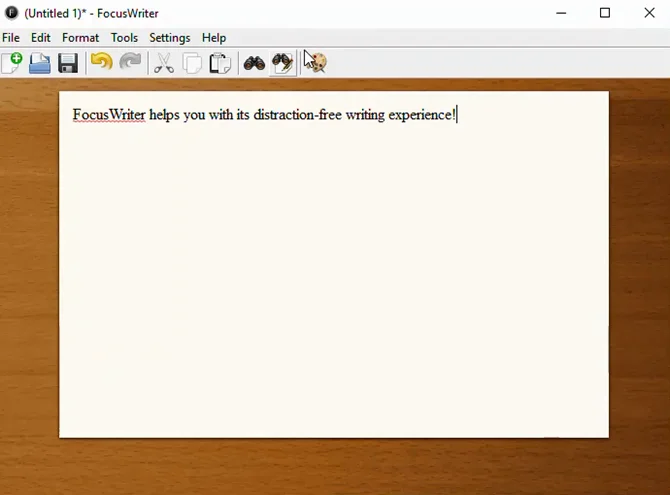Create a new document from the toolbar
The width and height of the screenshot is (670, 495).
pos(12,63)
